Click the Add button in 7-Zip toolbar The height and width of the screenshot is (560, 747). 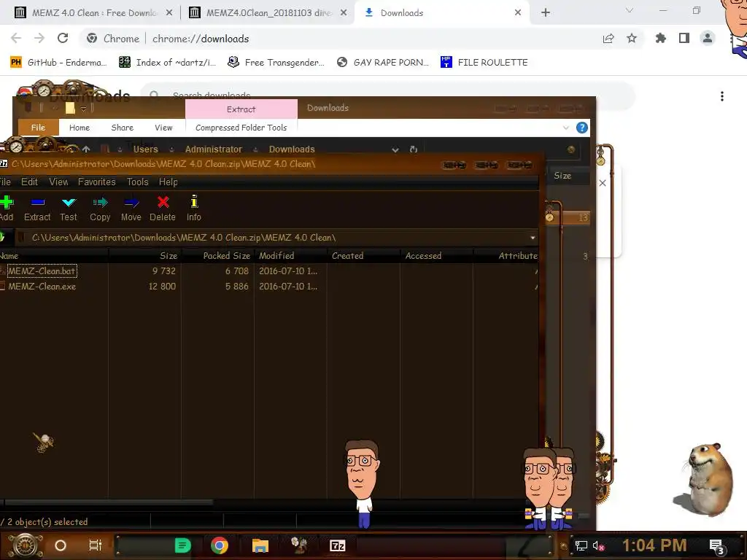coord(7,208)
